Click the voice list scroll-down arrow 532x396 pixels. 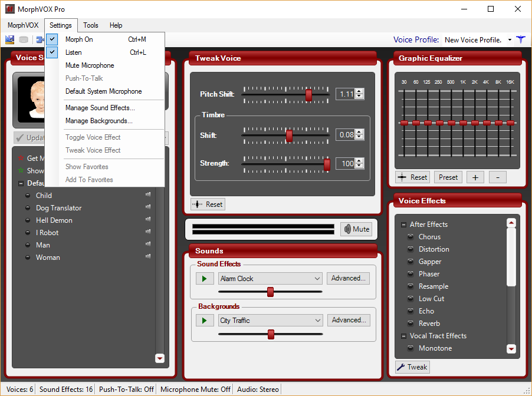click(160, 358)
